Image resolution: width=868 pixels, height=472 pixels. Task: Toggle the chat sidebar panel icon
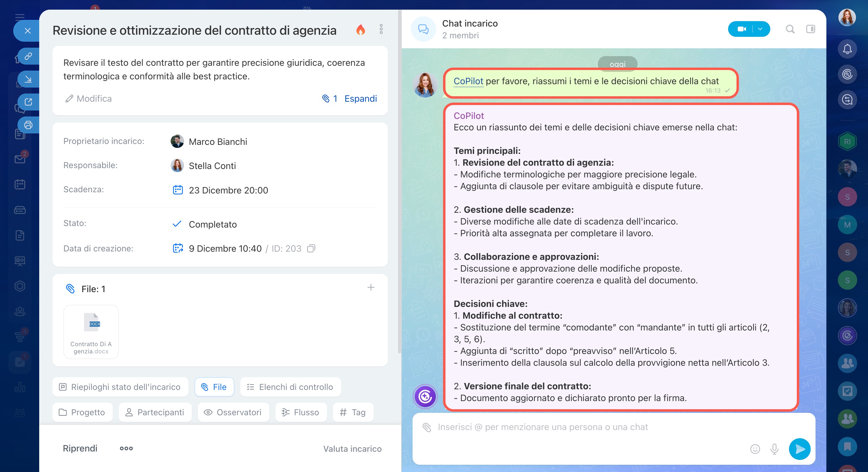point(810,29)
